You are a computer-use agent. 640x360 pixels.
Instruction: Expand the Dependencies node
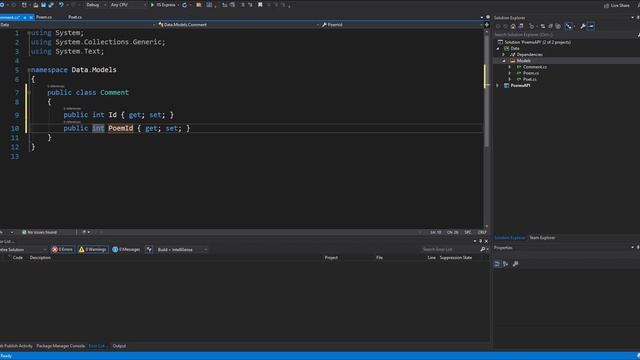pyautogui.click(x=504, y=54)
